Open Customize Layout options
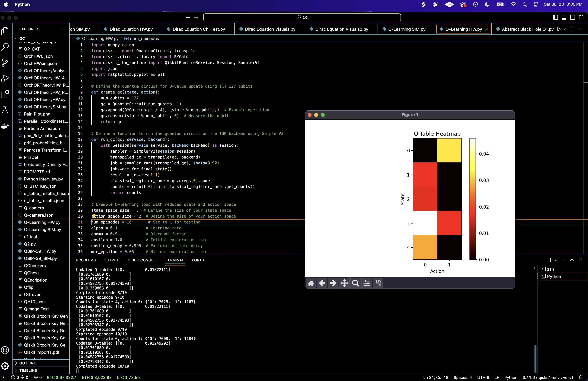The width and height of the screenshot is (588, 381). tap(581, 18)
